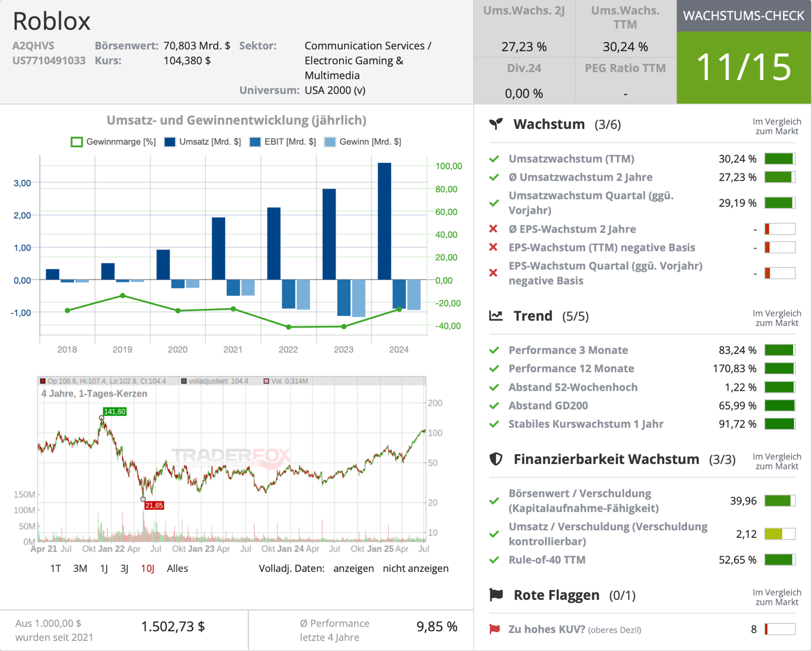Click the Rote Flaggen black flag icon
Screen dimensions: 812x651
[x=496, y=595]
